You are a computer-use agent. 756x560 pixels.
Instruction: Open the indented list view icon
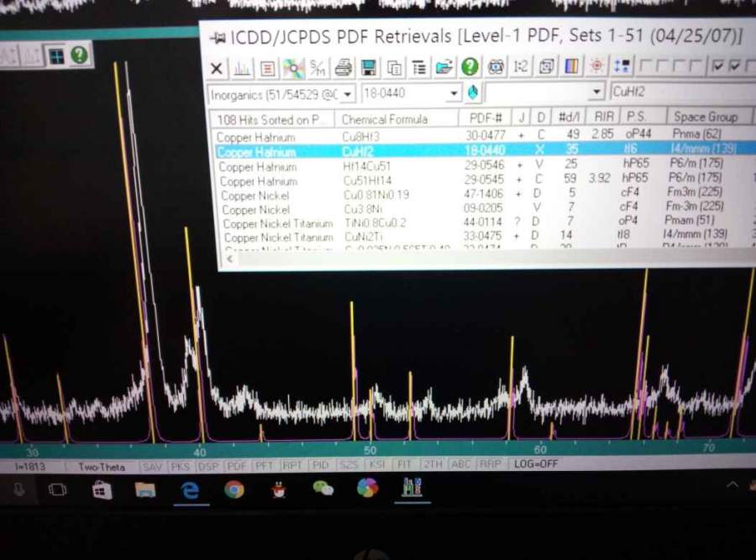coord(419,67)
